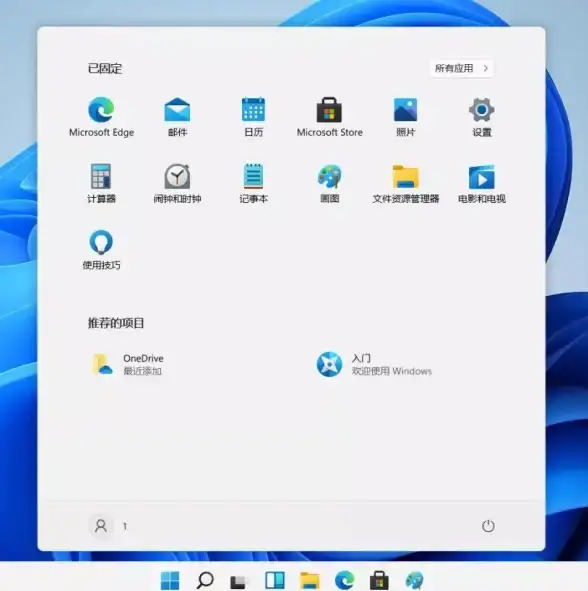Screen dimensions: 588x591
Task: Open 文件资源管理器 File Explorer in pinned apps
Action: pyautogui.click(x=406, y=183)
